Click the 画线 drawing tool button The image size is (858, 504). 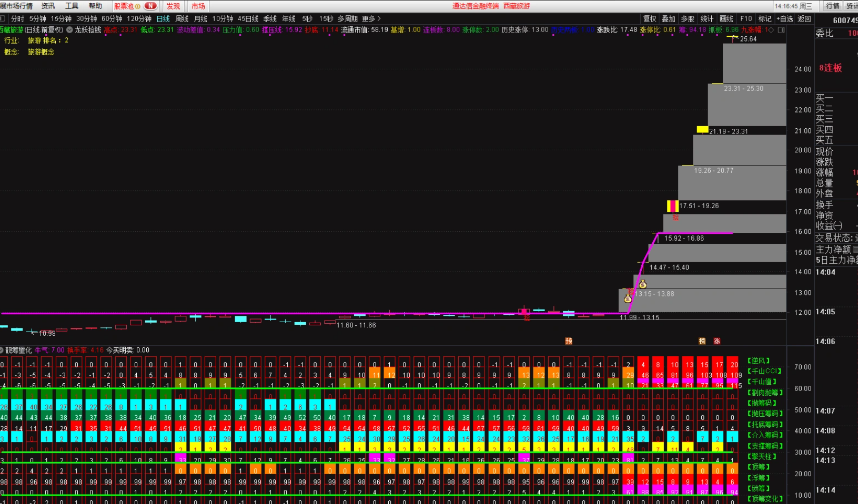click(x=726, y=18)
